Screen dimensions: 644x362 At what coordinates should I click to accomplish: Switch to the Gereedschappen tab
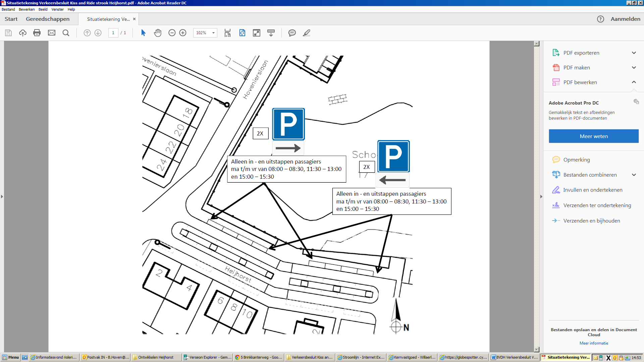(x=48, y=19)
